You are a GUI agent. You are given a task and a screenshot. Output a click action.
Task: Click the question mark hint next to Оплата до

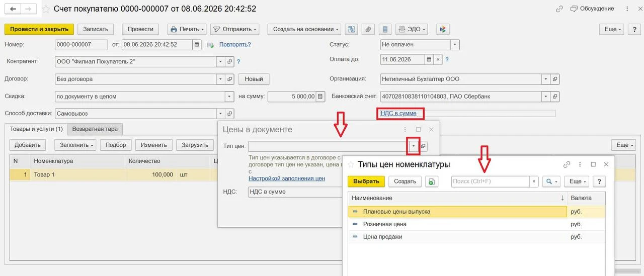[x=447, y=59]
